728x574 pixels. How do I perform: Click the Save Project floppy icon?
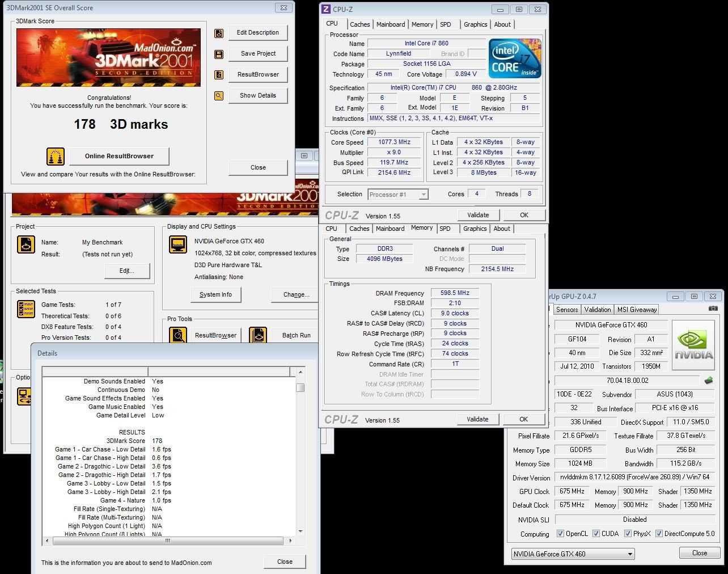[218, 54]
